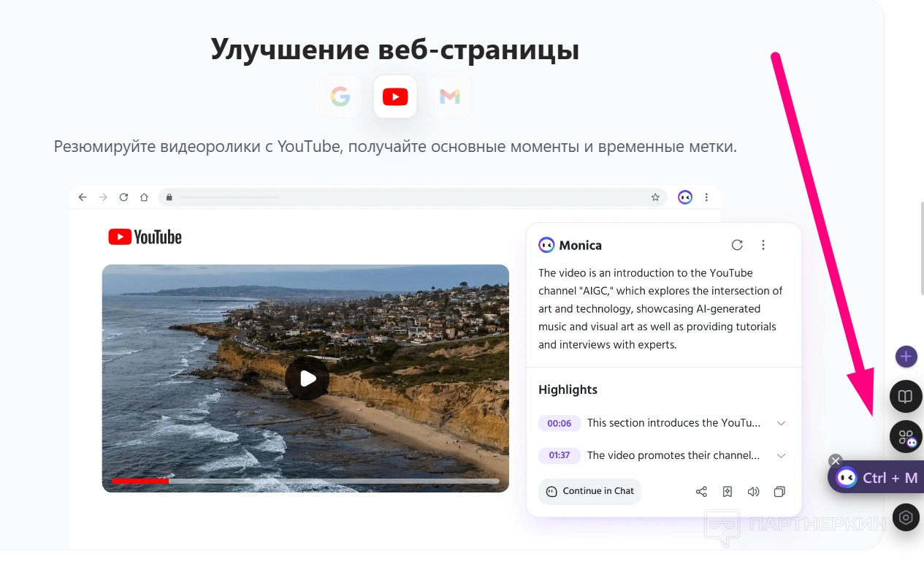Click the purple plus sidebar button
924x586 pixels.
(906, 357)
